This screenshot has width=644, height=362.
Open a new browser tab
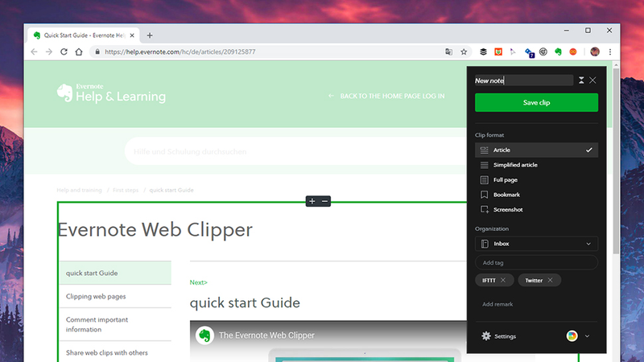[x=150, y=35]
